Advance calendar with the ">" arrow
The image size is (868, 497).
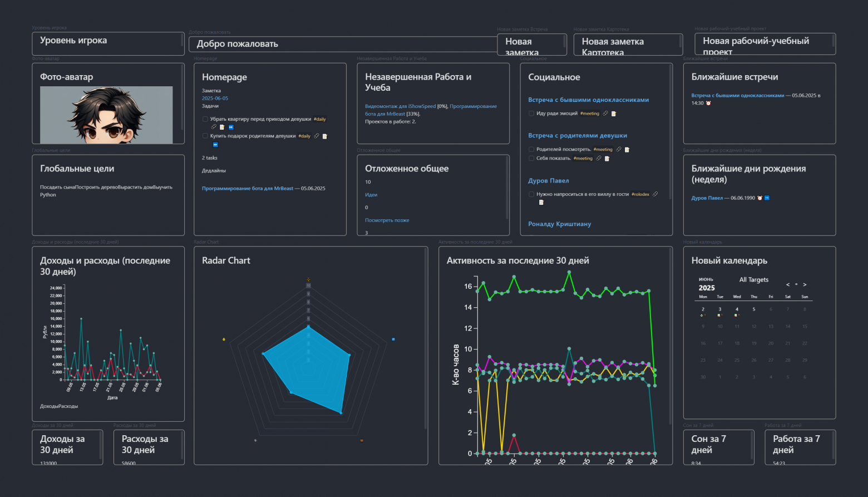(x=805, y=284)
